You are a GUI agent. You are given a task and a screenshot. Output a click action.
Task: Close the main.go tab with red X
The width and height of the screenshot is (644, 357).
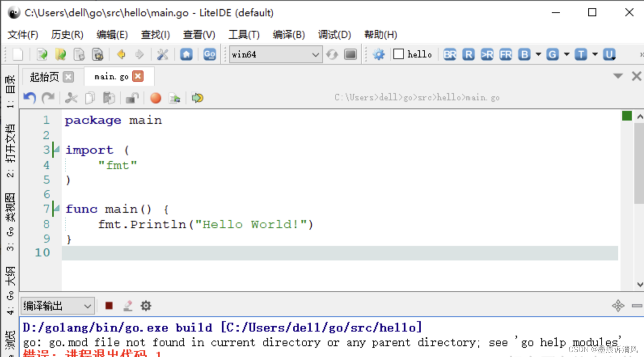pos(138,76)
